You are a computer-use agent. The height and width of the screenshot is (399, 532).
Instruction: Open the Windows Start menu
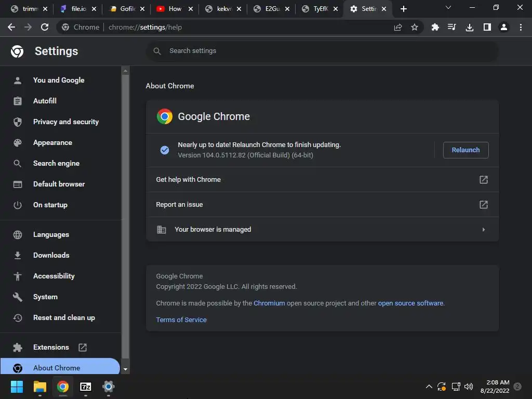tap(17, 387)
